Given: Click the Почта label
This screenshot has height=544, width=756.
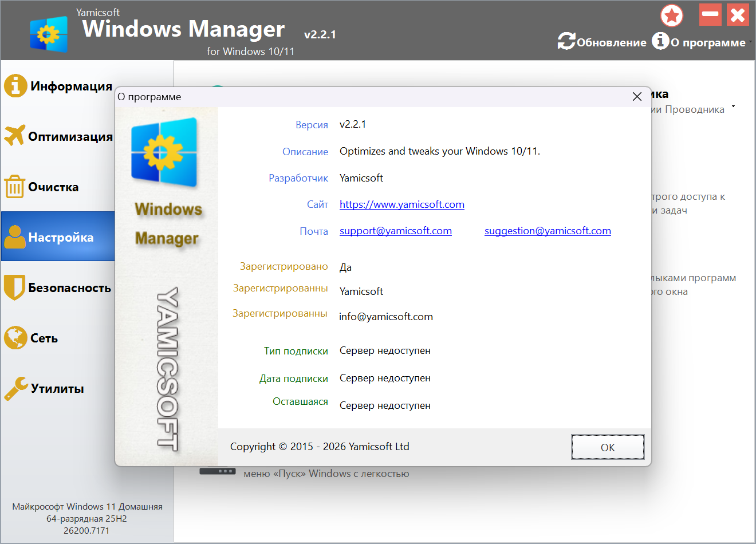Looking at the screenshot, I should (314, 231).
